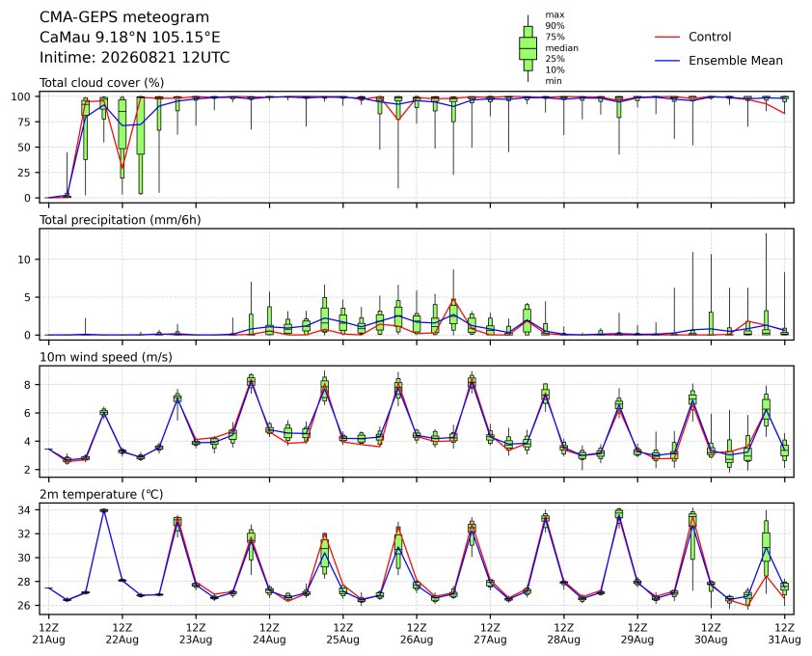
Task: Click the 'CMA-GEPS meteogram' title text
Action: 124,17
